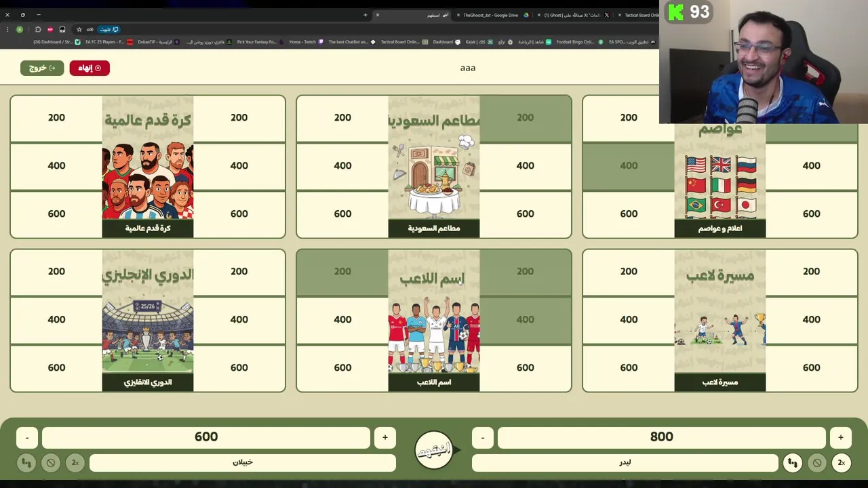Click the كرة قدم عالمية category image
Screen dimensions: 868x488
coord(148,167)
